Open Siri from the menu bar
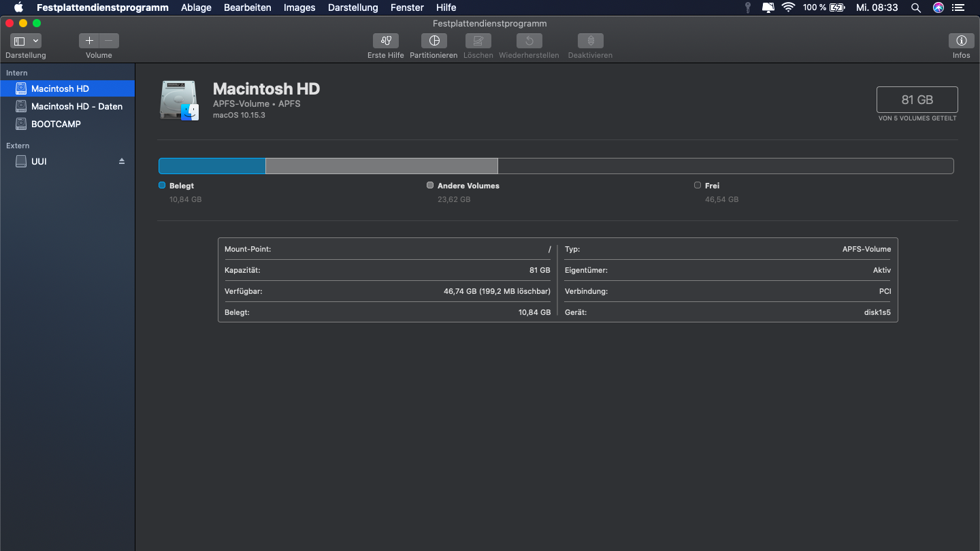The width and height of the screenshot is (980, 551). [938, 7]
